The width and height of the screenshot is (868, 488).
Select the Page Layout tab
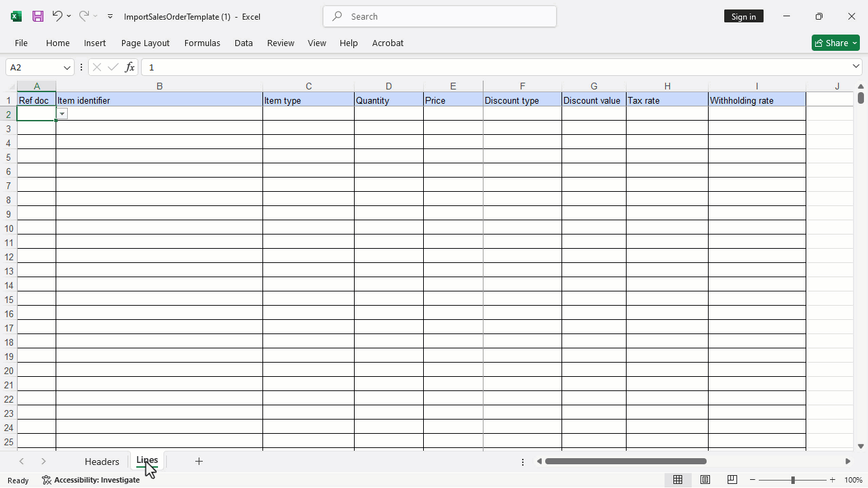pos(145,43)
